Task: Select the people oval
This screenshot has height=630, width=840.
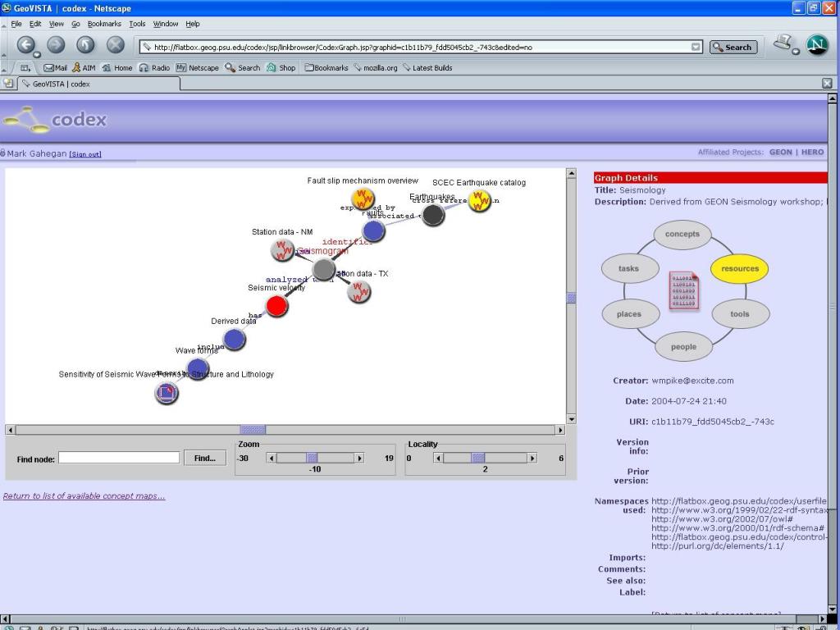Action: click(683, 347)
